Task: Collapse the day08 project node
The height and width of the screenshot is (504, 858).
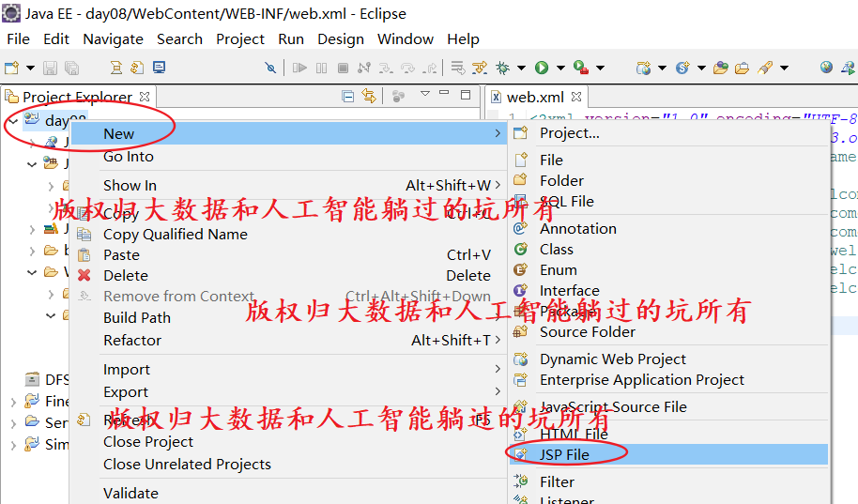Action: (x=13, y=121)
